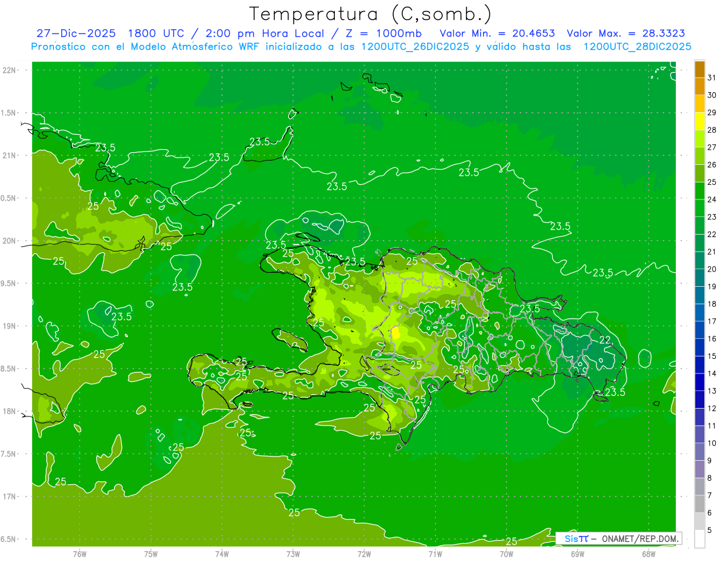Click the longitude label "73W"
The height and width of the screenshot is (562, 728).
(x=293, y=554)
